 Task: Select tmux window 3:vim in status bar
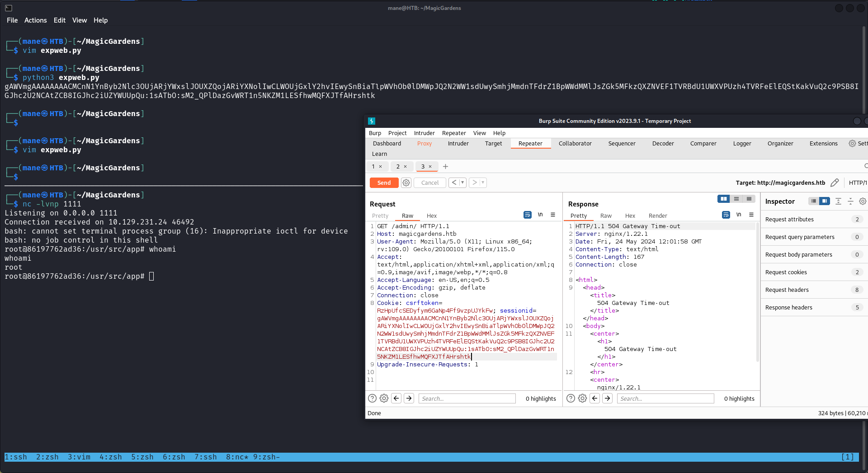point(79,457)
